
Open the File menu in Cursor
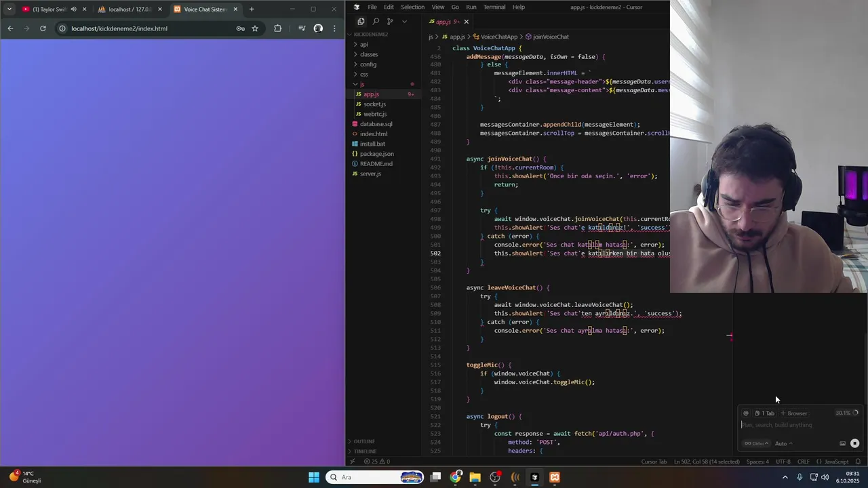point(372,7)
